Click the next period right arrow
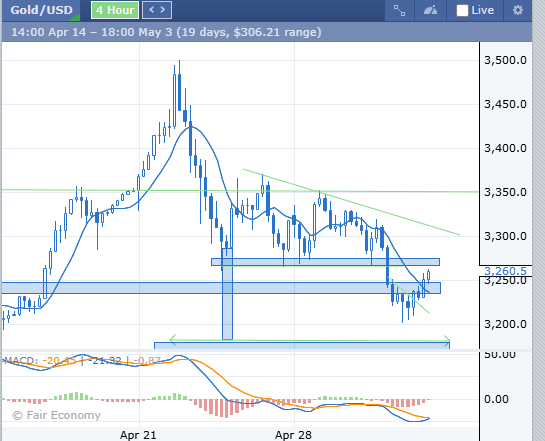Image resolution: width=545 pixels, height=441 pixels. click(163, 10)
